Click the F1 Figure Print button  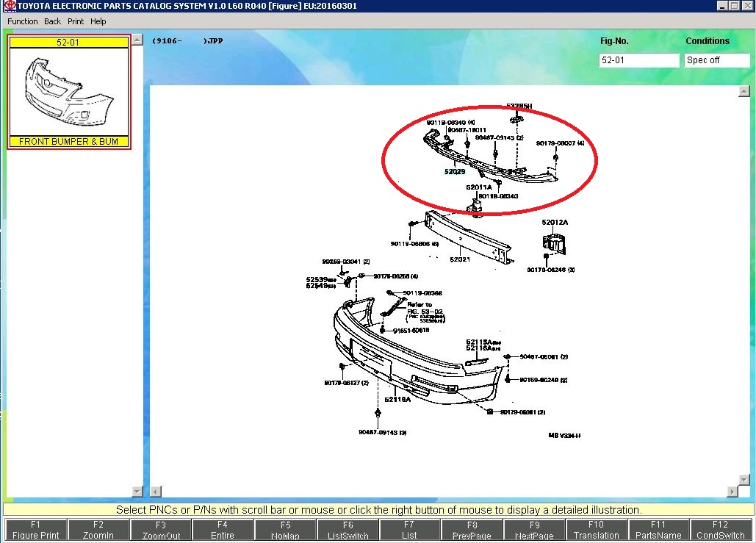(36, 530)
